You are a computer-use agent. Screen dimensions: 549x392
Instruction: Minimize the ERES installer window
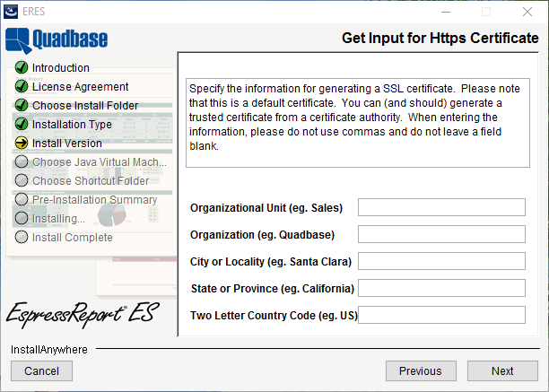446,12
